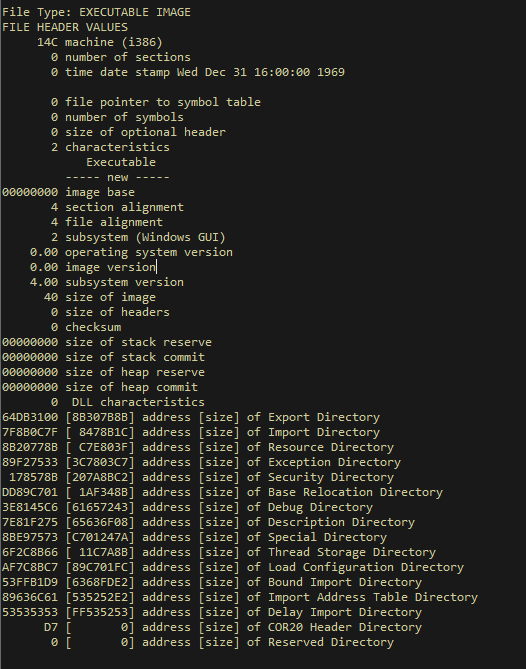
Task: Click the 'Executable' characteristics entry
Action: point(121,162)
